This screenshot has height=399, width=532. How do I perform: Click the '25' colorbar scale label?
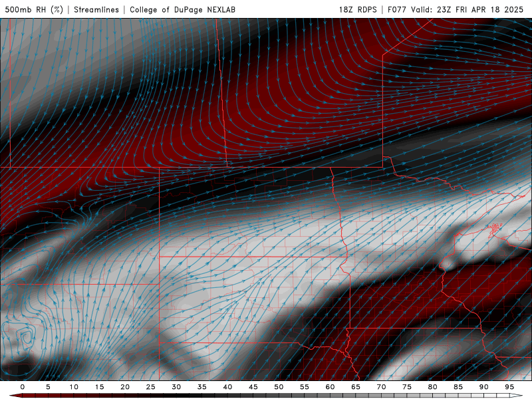[150, 387]
